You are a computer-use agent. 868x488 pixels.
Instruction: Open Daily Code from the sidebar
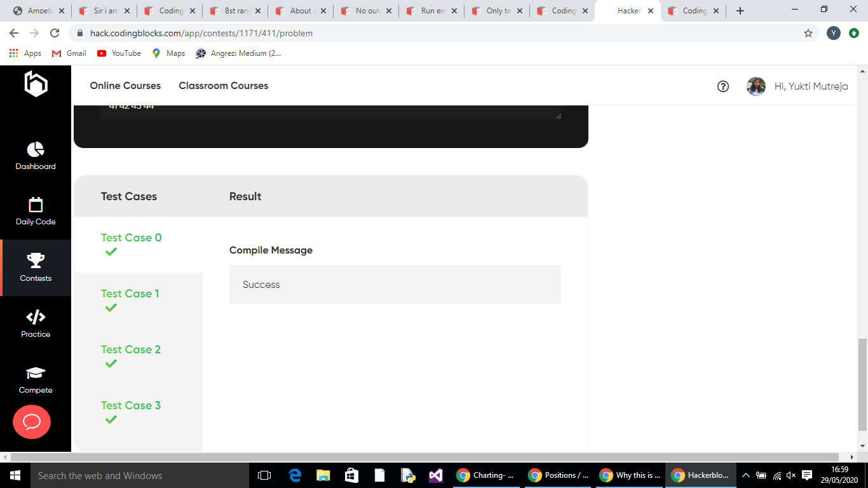point(36,212)
